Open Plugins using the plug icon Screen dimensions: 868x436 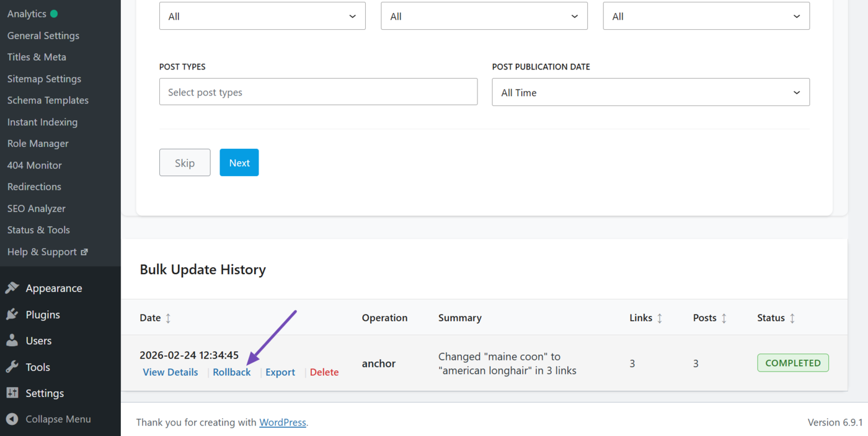tap(14, 314)
